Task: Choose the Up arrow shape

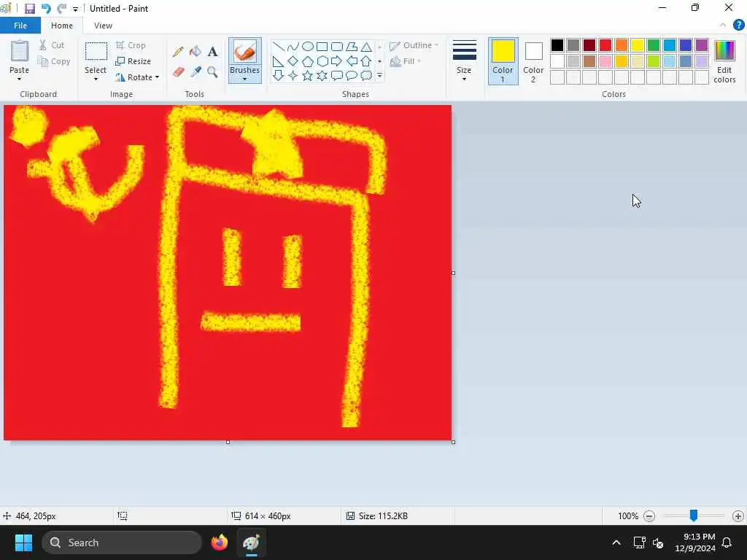Action: point(366,61)
